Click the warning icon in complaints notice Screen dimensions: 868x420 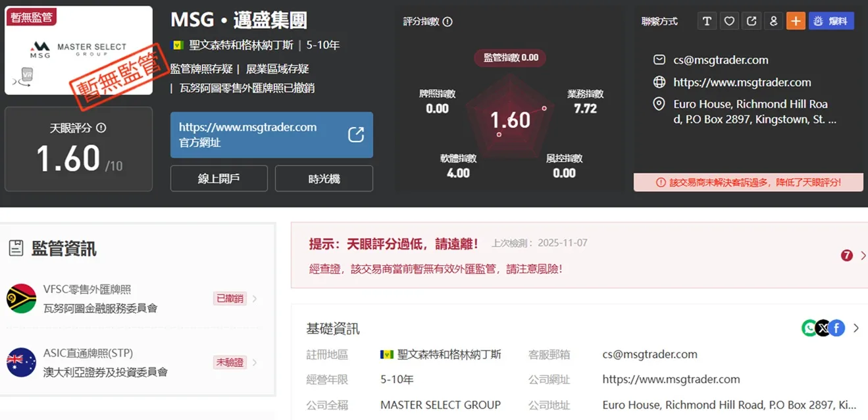(x=661, y=182)
